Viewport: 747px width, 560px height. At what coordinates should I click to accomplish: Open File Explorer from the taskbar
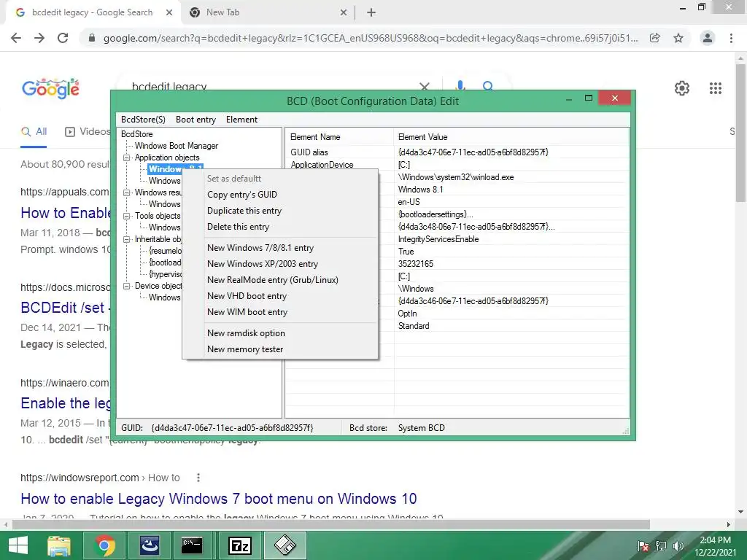click(x=59, y=545)
